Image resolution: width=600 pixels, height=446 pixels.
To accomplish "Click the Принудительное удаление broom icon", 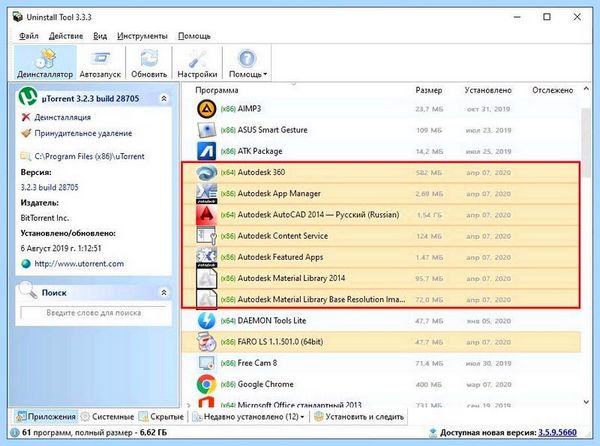I will [x=26, y=133].
